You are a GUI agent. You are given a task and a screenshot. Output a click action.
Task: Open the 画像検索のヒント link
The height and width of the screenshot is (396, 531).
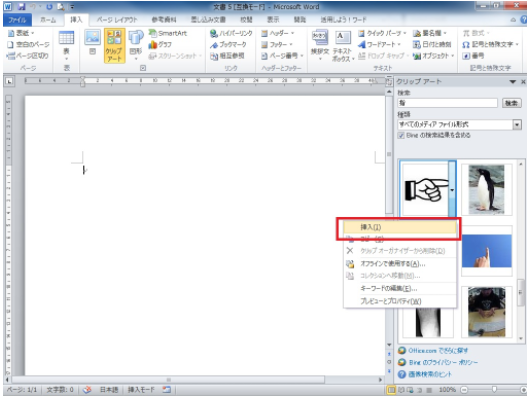click(x=430, y=374)
